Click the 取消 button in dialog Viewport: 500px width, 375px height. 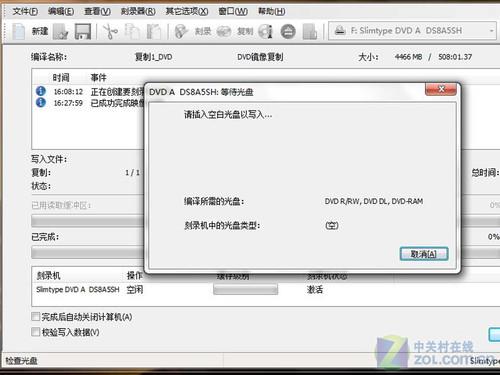424,254
